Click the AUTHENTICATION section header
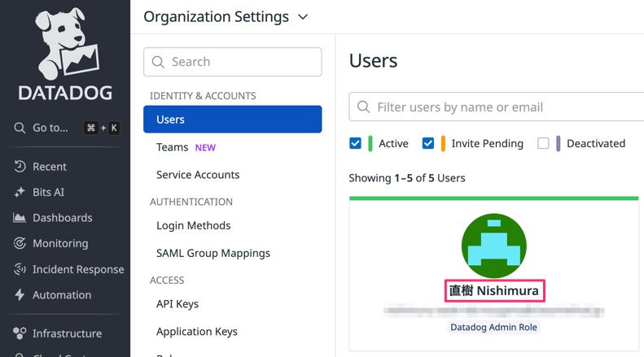This screenshot has height=357, width=644. coord(191,202)
